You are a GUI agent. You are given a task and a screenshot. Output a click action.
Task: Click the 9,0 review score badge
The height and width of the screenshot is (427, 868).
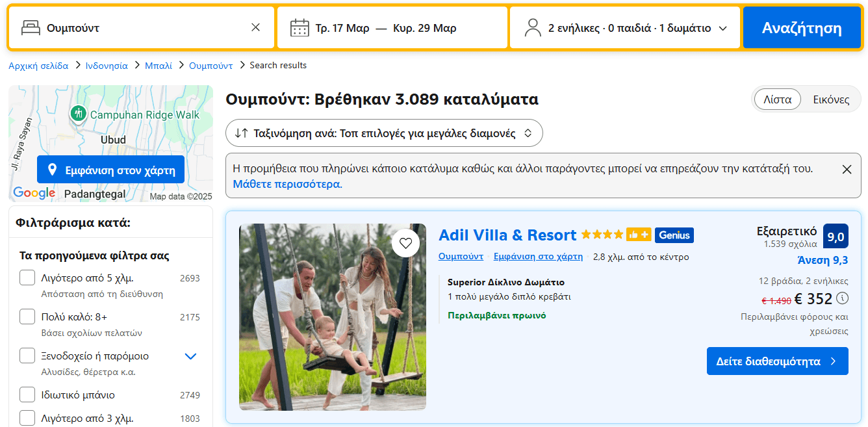pyautogui.click(x=836, y=237)
